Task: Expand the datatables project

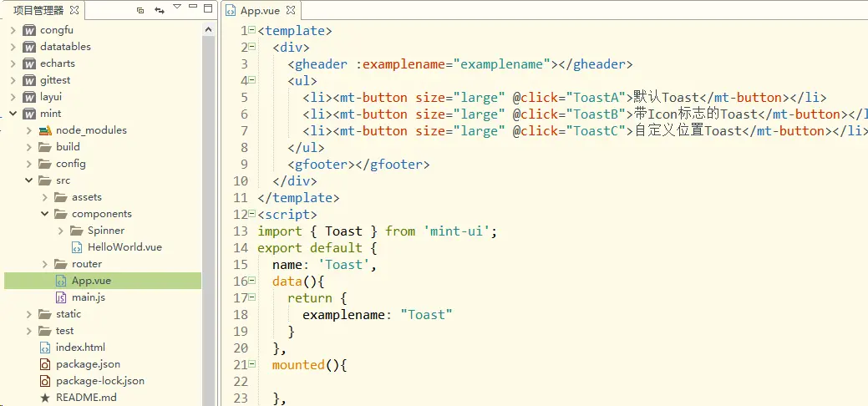Action: [x=13, y=47]
